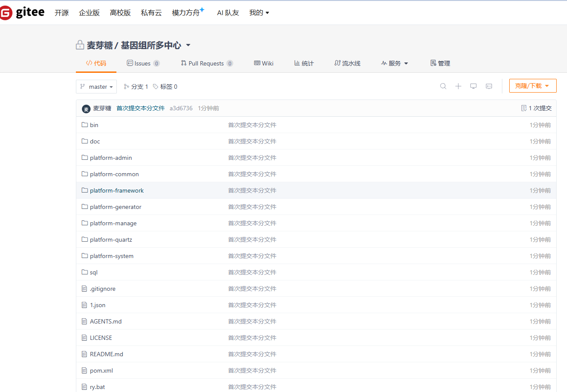
Task: Click the sql row 1分钟前 timestamp
Action: coord(540,272)
